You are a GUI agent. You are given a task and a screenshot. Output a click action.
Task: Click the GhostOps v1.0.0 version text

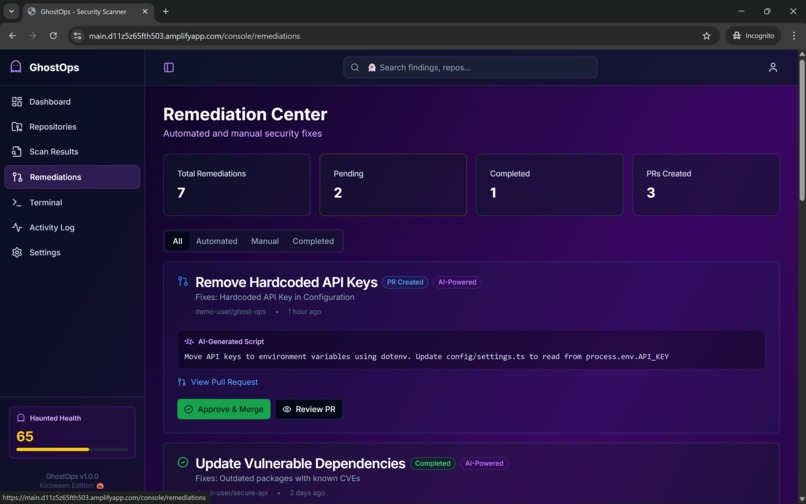tap(72, 476)
